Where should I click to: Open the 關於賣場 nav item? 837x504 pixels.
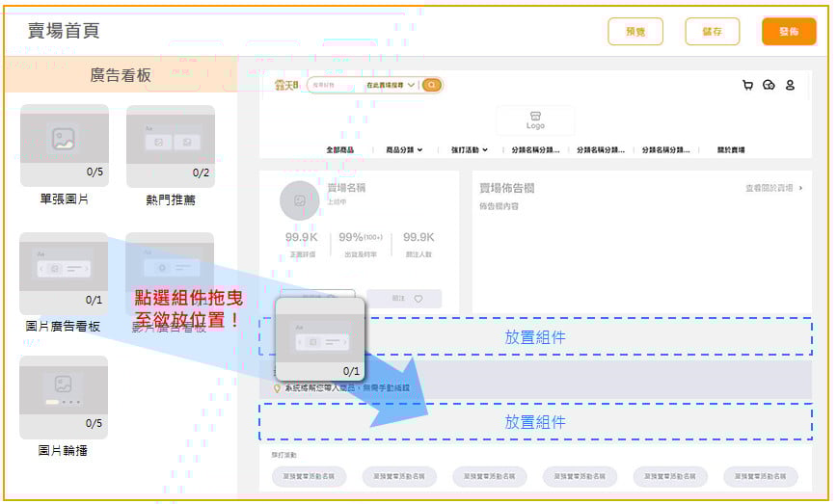click(730, 150)
